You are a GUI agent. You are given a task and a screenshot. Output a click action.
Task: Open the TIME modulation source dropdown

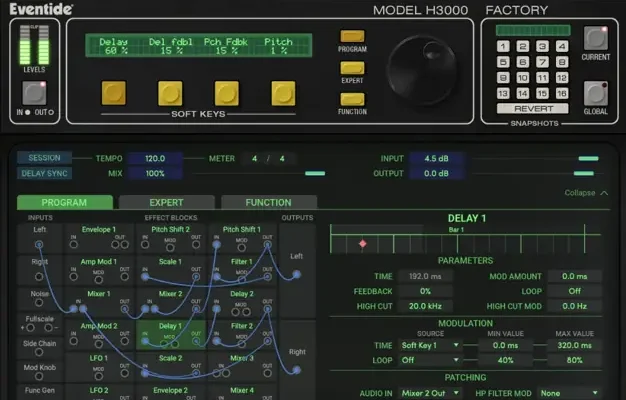[x=430, y=345]
